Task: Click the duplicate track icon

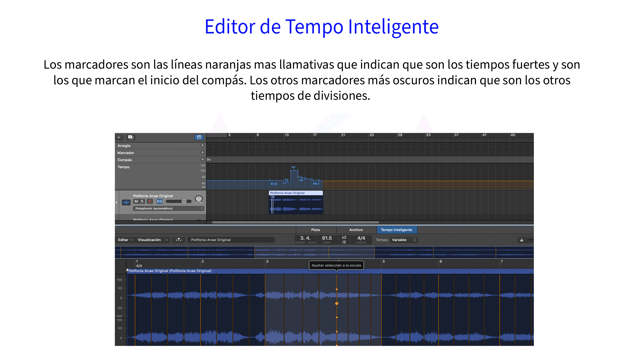Action: [131, 137]
